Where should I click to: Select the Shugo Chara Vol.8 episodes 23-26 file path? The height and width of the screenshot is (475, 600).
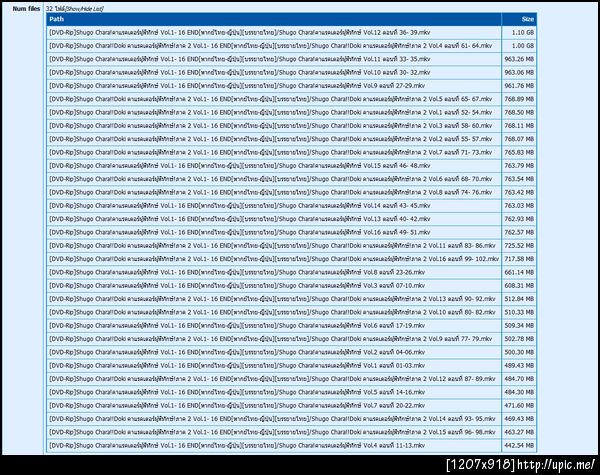pos(237,272)
